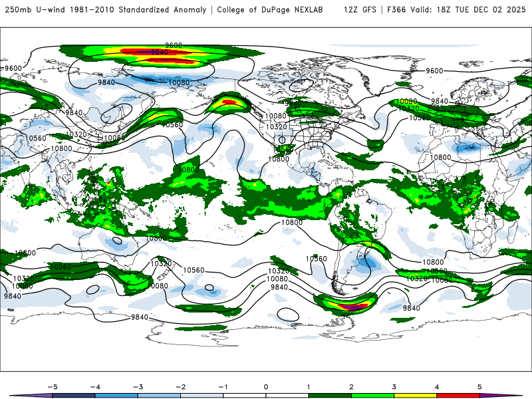Click the colorbar tick label '-5'
Image resolution: width=532 pixels, height=399 pixels.
(x=53, y=387)
